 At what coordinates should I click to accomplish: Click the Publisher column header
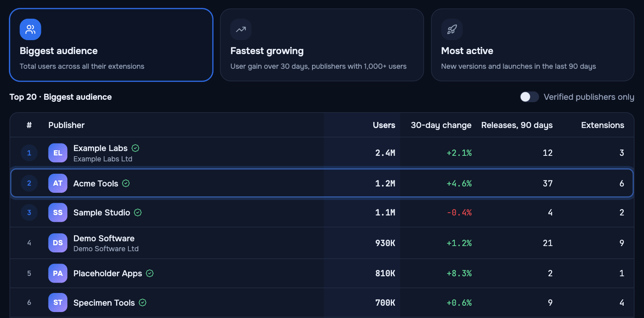click(66, 125)
